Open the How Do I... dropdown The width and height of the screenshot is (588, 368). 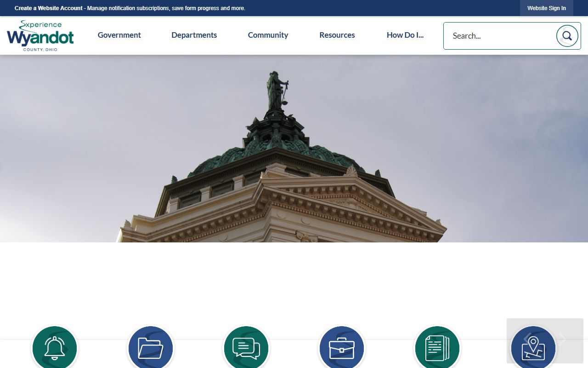pos(405,35)
